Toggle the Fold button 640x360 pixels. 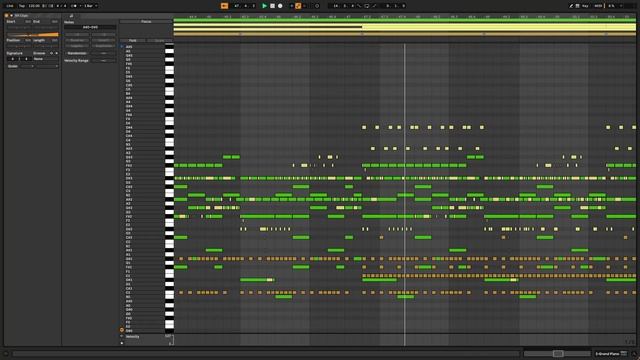[133, 41]
